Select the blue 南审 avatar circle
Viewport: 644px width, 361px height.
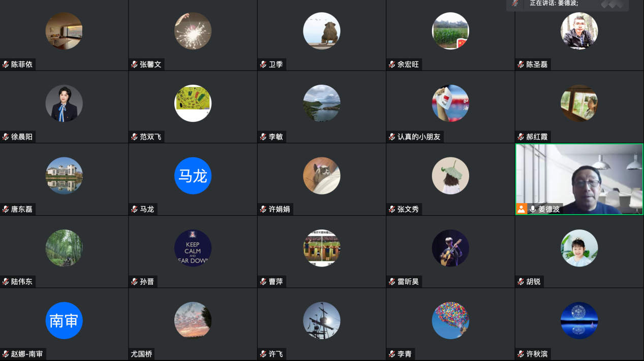pos(64,320)
